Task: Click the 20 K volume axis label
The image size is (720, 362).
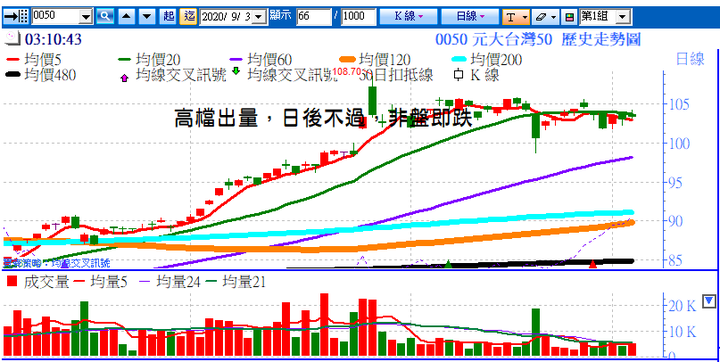Action: tap(683, 306)
